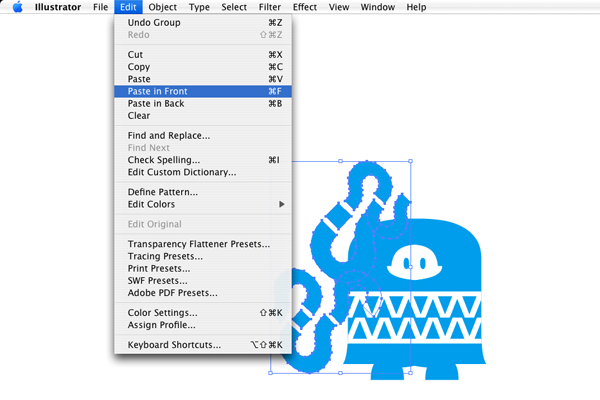
Task: Choose Paste in Front
Action: coord(203,91)
